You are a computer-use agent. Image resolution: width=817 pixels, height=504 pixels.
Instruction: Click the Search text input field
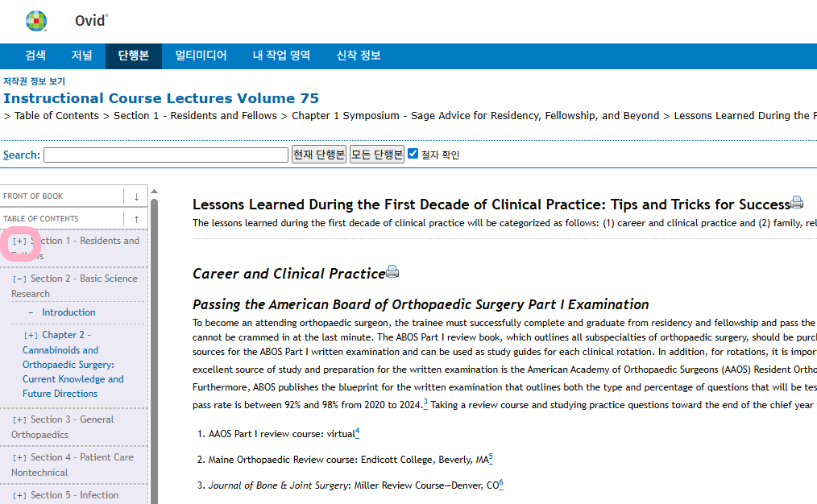click(x=166, y=155)
